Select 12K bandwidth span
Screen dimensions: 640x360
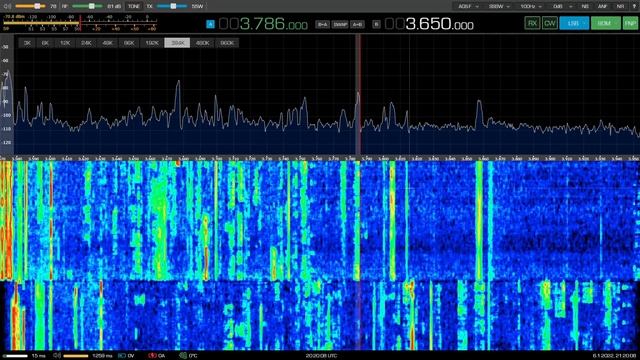click(x=65, y=43)
